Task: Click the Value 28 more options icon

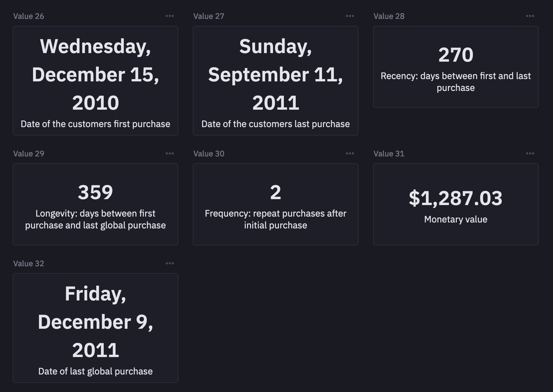Action: point(530,16)
